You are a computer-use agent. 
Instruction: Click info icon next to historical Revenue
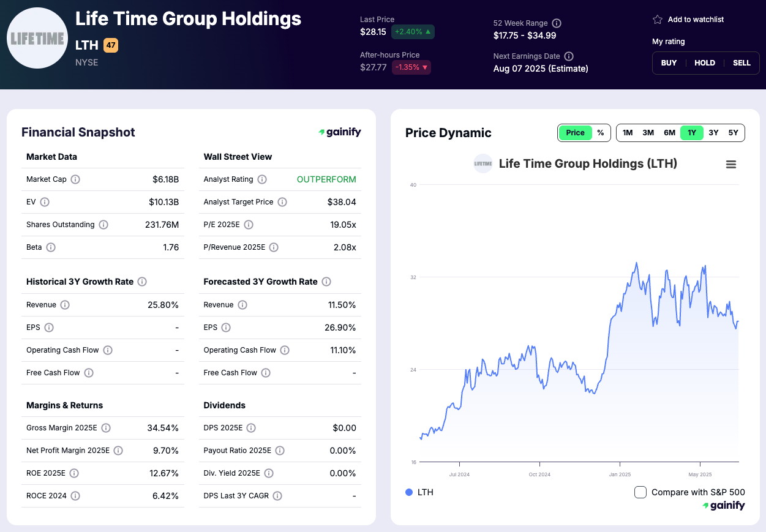(x=65, y=305)
